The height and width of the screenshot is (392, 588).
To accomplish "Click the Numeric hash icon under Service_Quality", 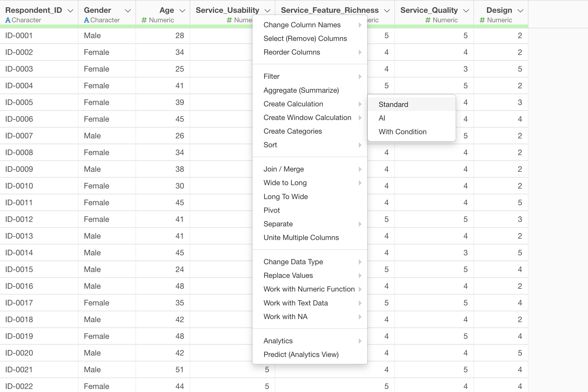I will 428,20.
